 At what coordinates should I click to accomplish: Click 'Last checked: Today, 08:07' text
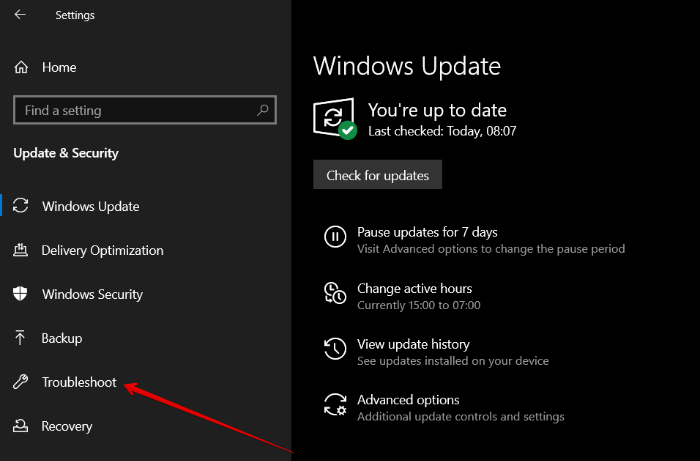(x=442, y=131)
